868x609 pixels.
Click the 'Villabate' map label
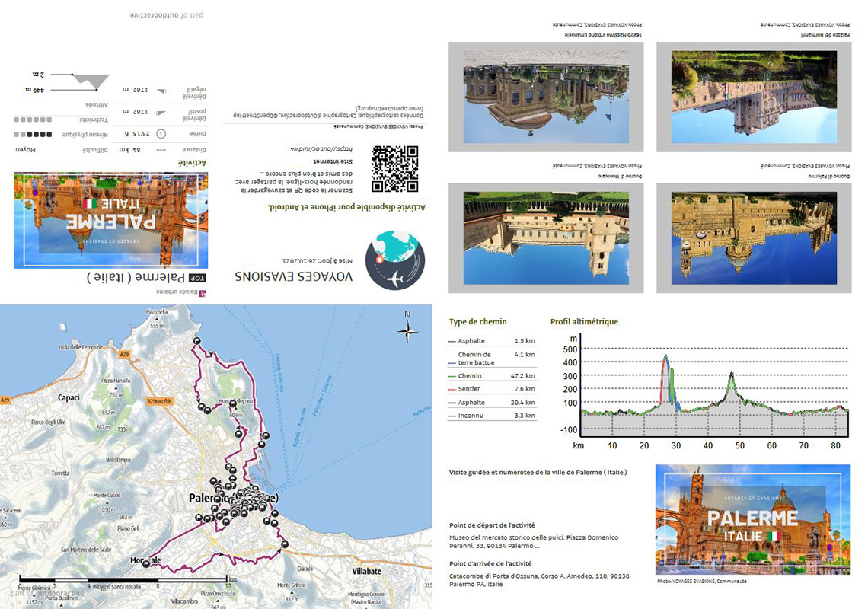coord(366,571)
